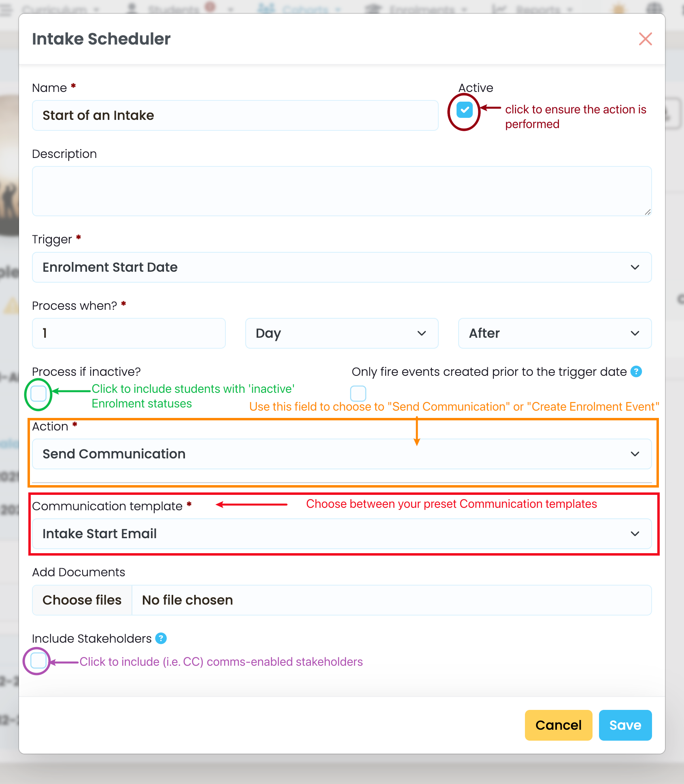Expand the Day unit dropdown

(342, 333)
